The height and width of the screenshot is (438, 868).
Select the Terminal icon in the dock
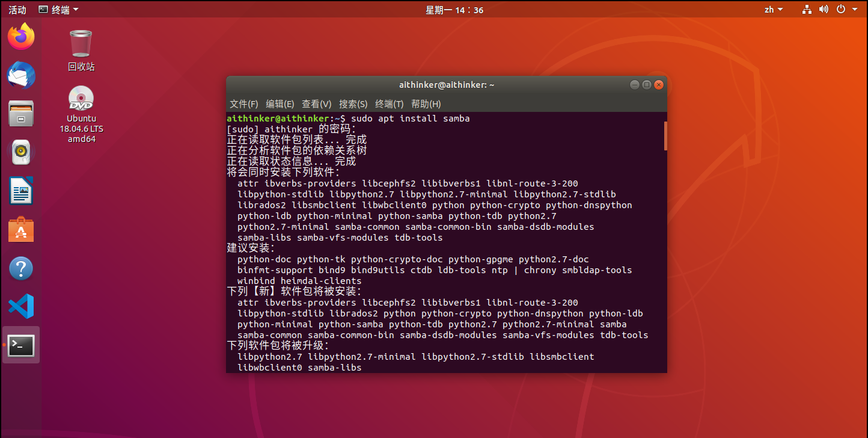tap(21, 345)
